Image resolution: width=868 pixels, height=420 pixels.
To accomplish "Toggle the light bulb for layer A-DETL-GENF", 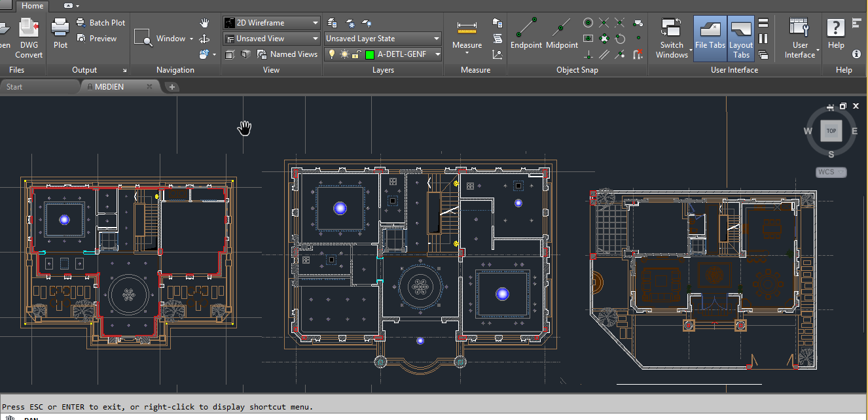I will pos(332,54).
